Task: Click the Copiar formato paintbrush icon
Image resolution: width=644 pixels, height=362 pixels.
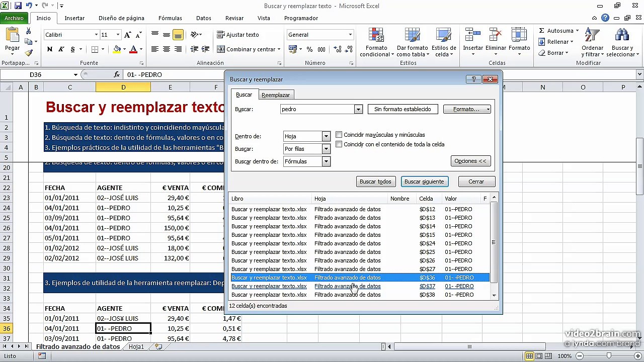Action: click(28, 52)
